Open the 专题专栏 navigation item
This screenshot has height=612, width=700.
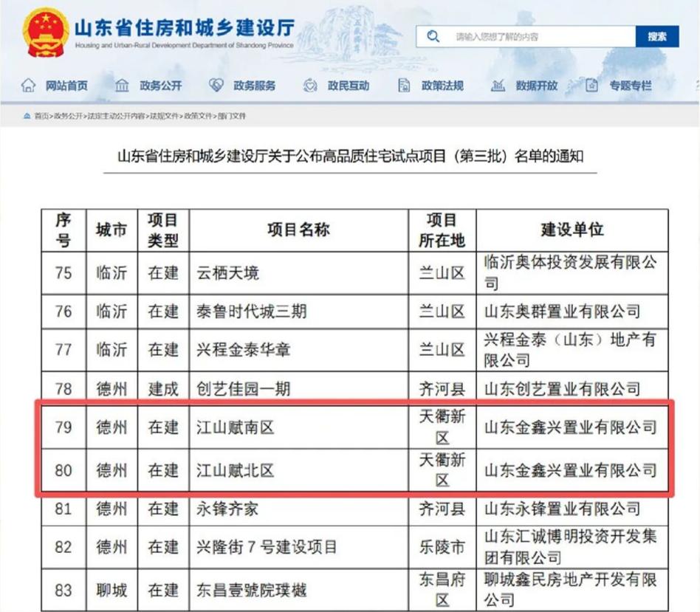pos(631,85)
